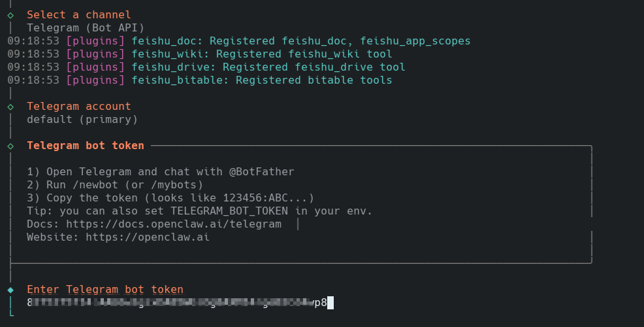
Task: Click the [plugins] tag on the feishu_drive line
Action: point(95,67)
